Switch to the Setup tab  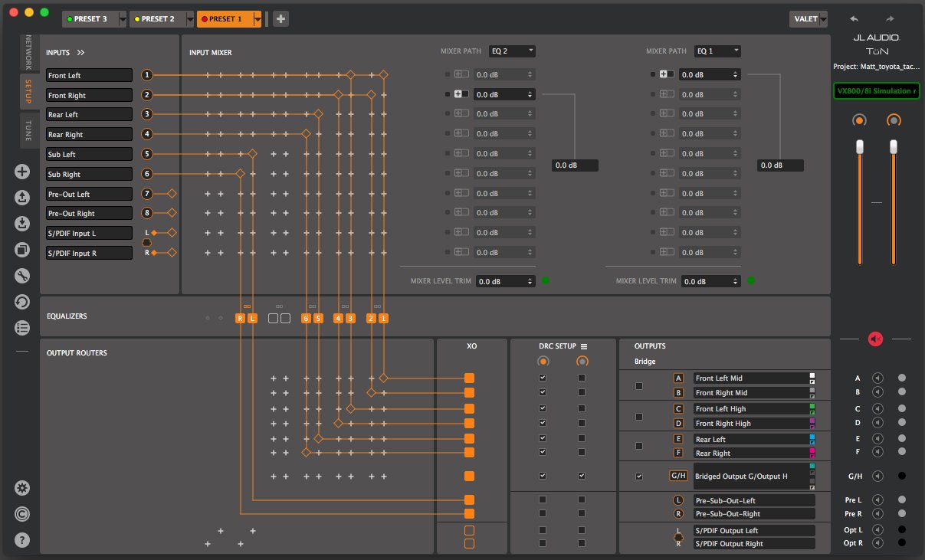click(29, 91)
